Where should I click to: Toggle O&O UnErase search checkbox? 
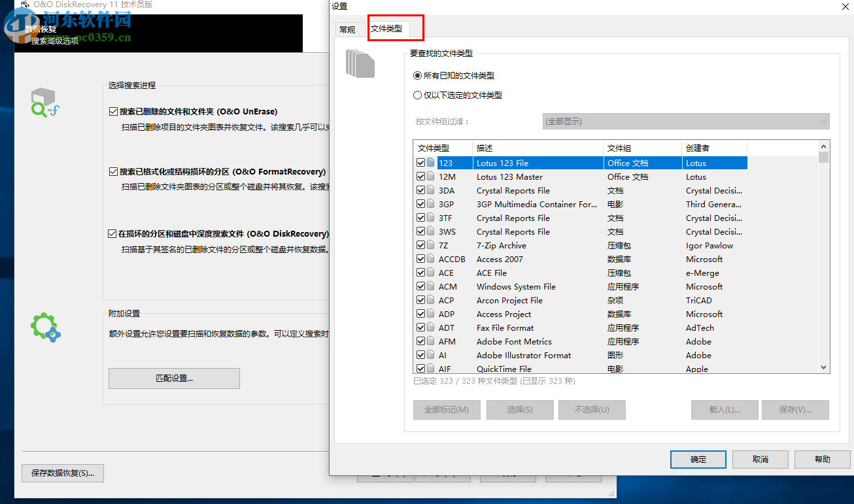113,111
